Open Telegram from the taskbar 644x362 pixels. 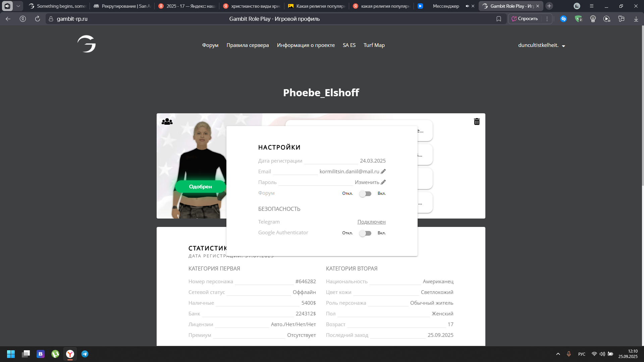pos(85,354)
